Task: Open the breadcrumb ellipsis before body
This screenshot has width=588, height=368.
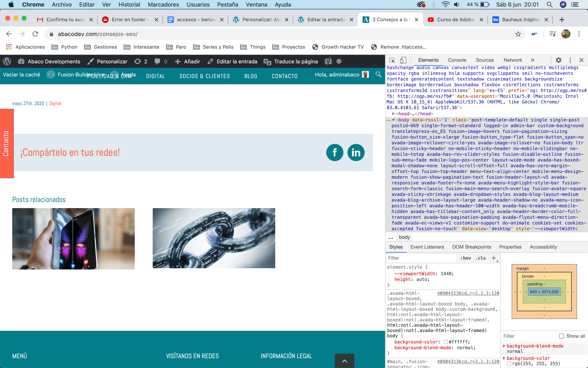Action: pyautogui.click(x=391, y=237)
